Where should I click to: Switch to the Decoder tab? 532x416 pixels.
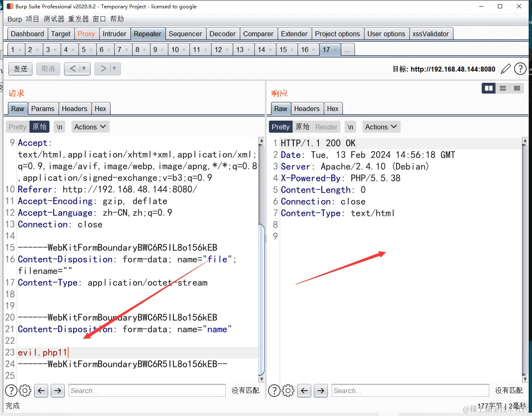pyautogui.click(x=222, y=34)
